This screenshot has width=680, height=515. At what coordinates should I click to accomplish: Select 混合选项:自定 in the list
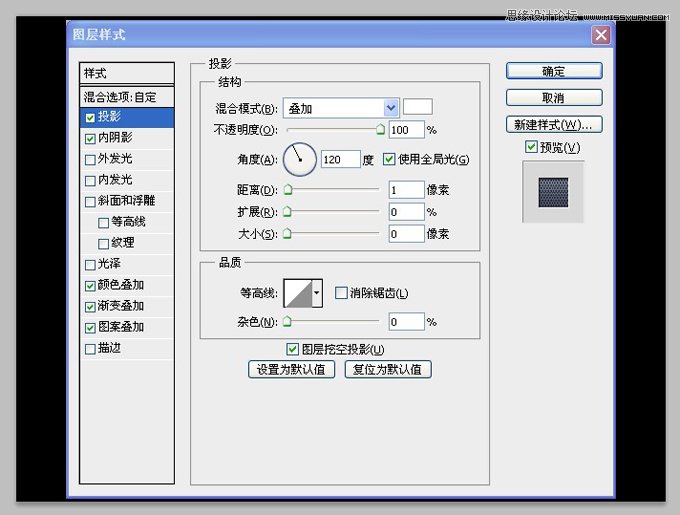coord(127,97)
